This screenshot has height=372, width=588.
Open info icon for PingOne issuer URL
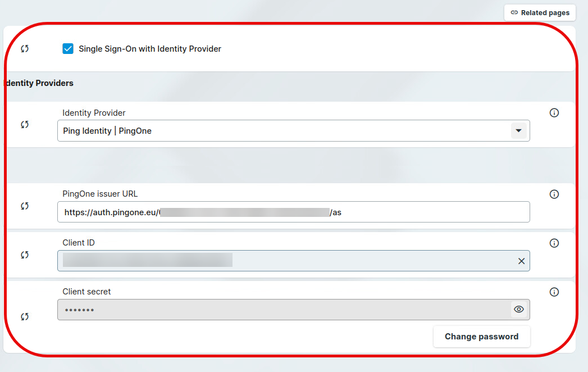coord(554,194)
